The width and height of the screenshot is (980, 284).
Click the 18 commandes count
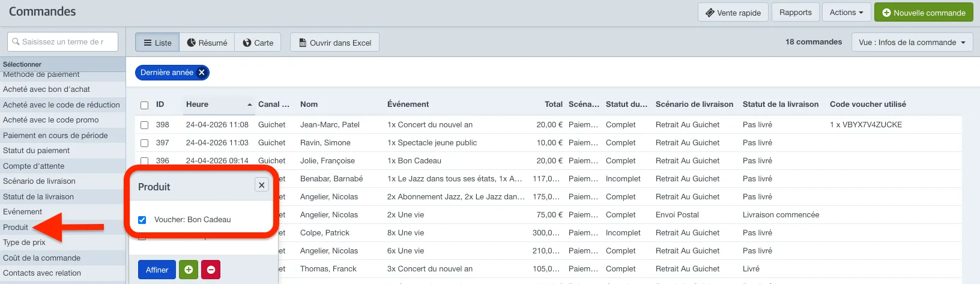(813, 42)
